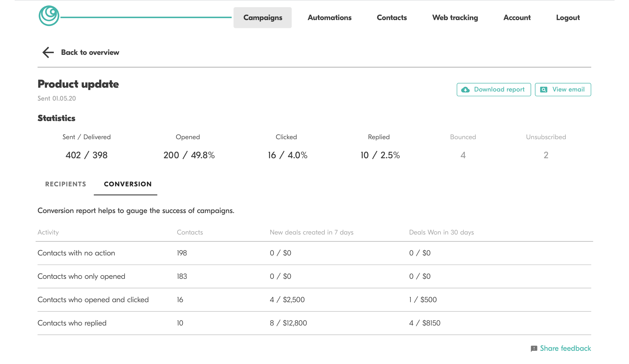Go to Contacts in navigation
Screen dimensions: 629x364
coord(392,17)
